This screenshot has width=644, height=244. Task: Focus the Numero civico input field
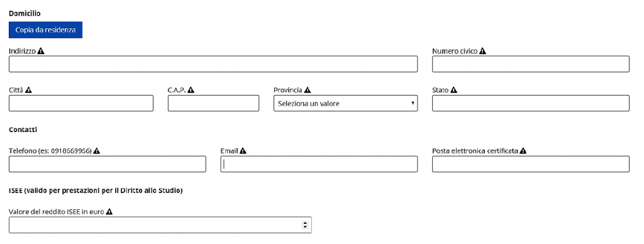531,64
